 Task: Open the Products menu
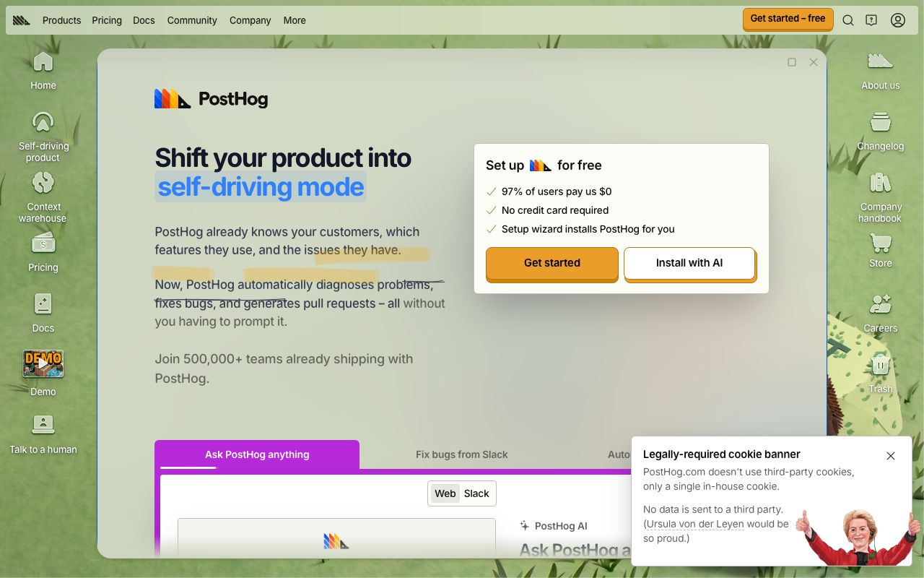[61, 20]
